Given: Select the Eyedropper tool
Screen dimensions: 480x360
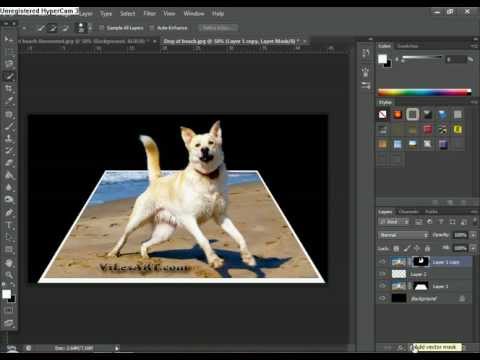Looking at the screenshot, I should 9,101.
